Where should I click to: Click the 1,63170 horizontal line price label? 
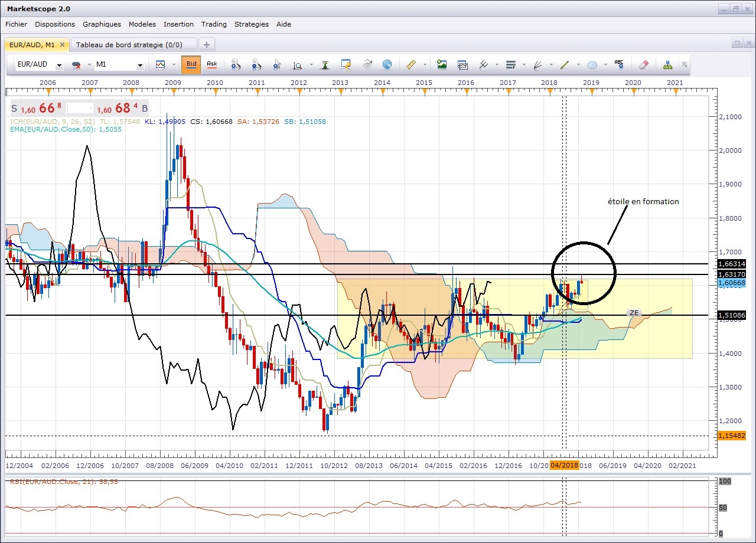(x=731, y=274)
